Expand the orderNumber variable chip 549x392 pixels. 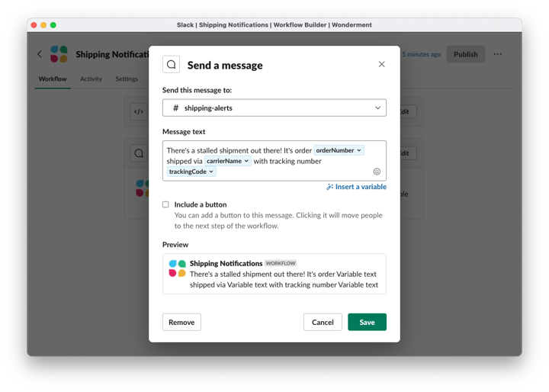(x=339, y=150)
